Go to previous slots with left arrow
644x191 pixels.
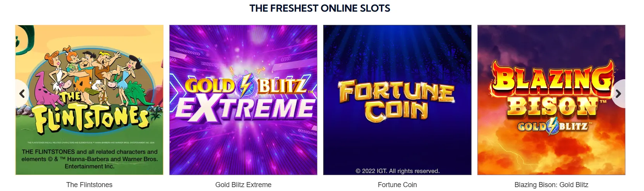coord(22,94)
